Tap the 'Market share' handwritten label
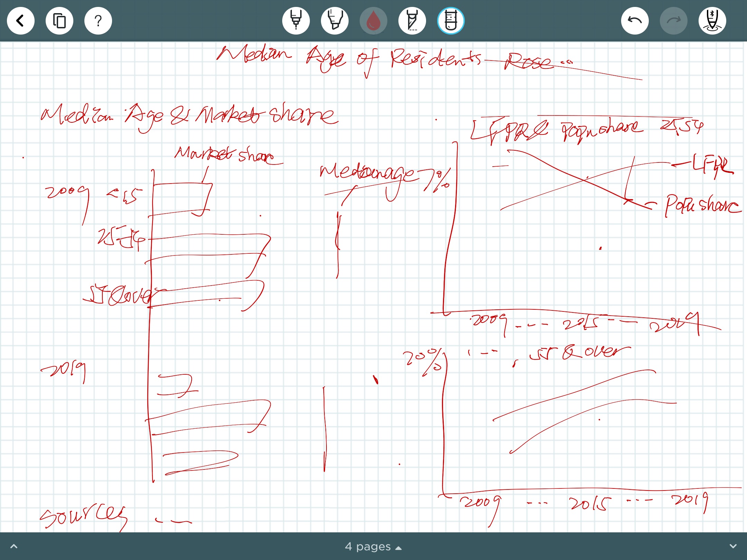747x560 pixels. pyautogui.click(x=225, y=155)
